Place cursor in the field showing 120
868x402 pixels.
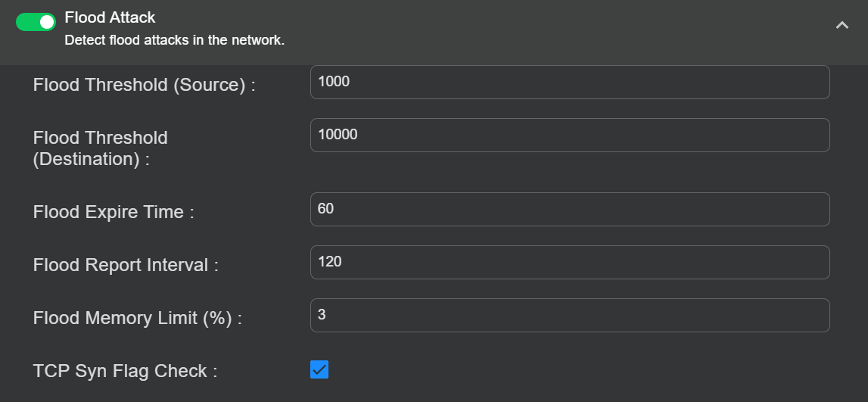[569, 262]
